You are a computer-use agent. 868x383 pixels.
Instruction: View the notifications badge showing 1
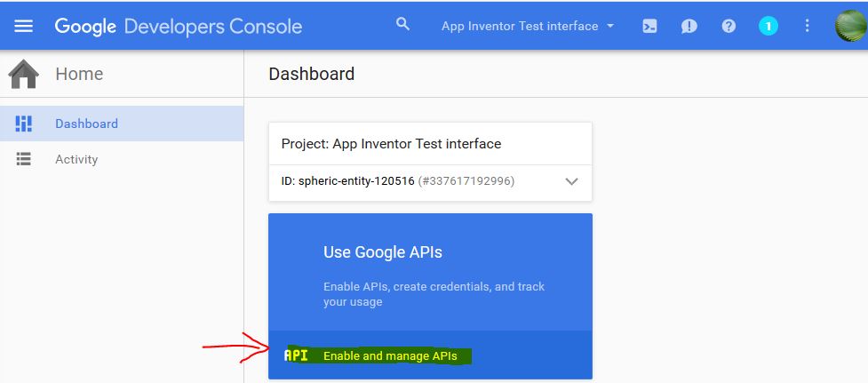click(x=768, y=26)
